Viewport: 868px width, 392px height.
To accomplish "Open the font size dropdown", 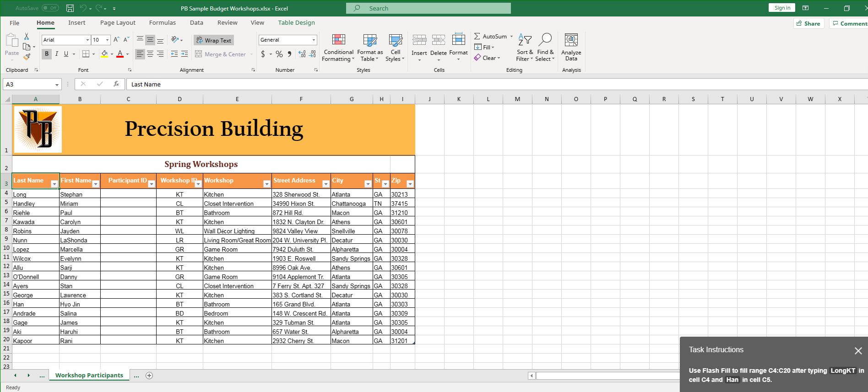I will pos(107,40).
